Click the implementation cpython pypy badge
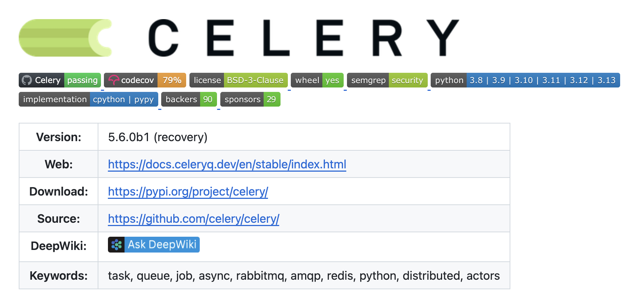Image resolution: width=644 pixels, height=297 pixels. pyautogui.click(x=88, y=99)
